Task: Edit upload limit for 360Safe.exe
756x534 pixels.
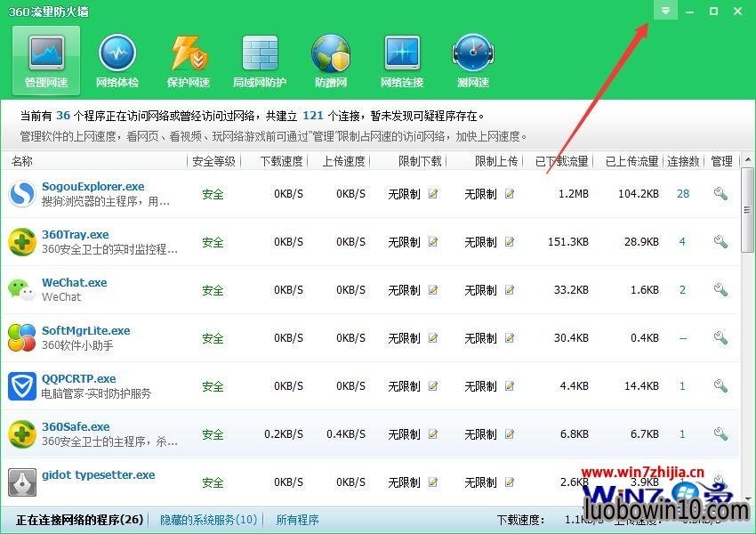Action: pos(509,434)
